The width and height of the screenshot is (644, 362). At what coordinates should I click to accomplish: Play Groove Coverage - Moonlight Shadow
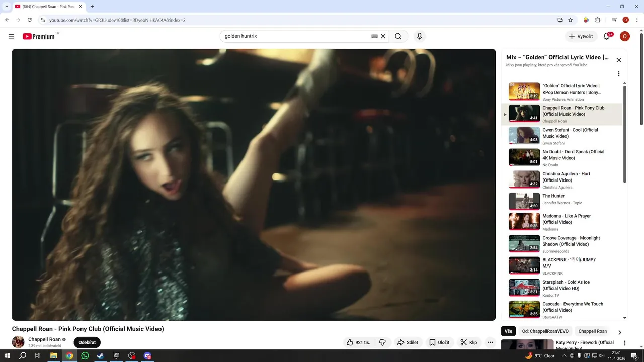pos(561,244)
